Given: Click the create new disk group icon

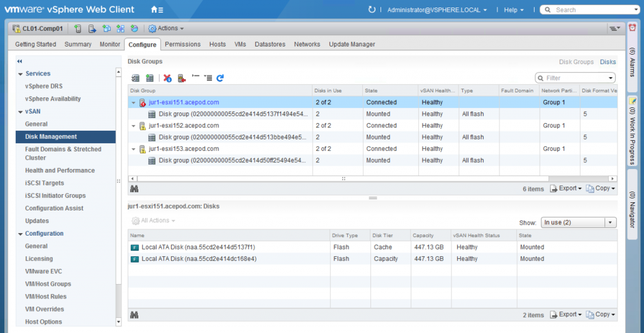Looking at the screenshot, I should (x=150, y=78).
